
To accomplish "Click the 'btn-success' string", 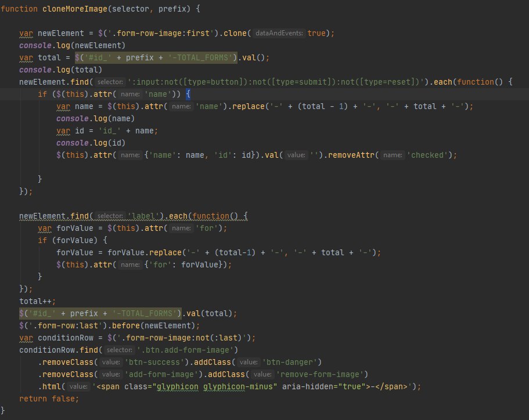I will click(154, 362).
